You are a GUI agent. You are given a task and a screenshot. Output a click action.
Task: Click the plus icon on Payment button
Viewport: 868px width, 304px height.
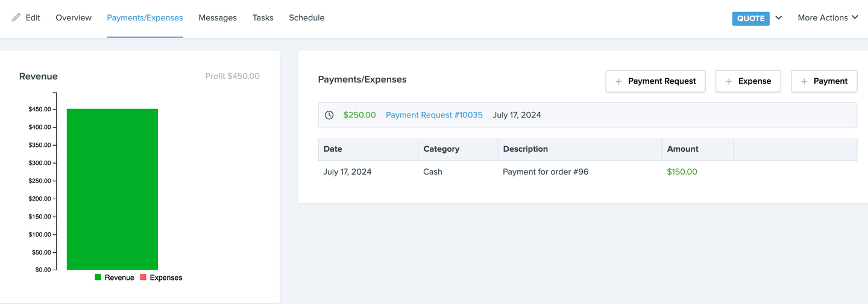click(x=804, y=81)
